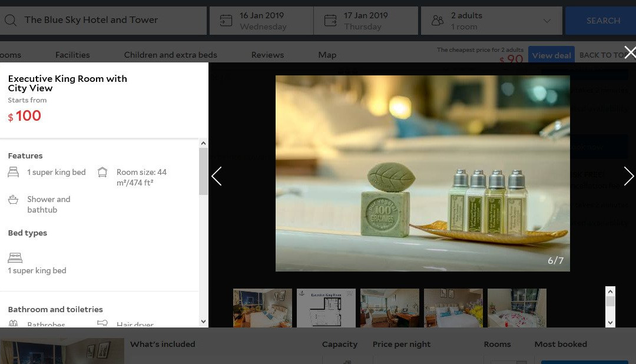Expand the 2 adults 1 room dropdown
The width and height of the screenshot is (636, 364).
point(546,21)
